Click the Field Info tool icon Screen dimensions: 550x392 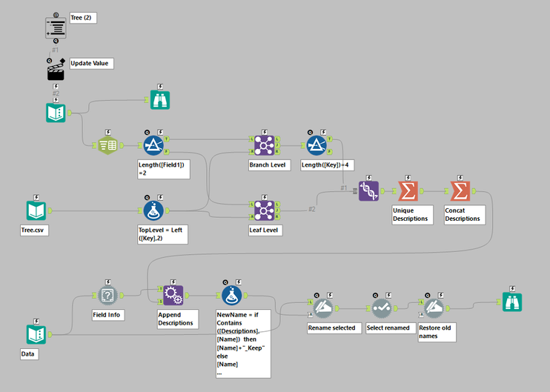point(107,296)
